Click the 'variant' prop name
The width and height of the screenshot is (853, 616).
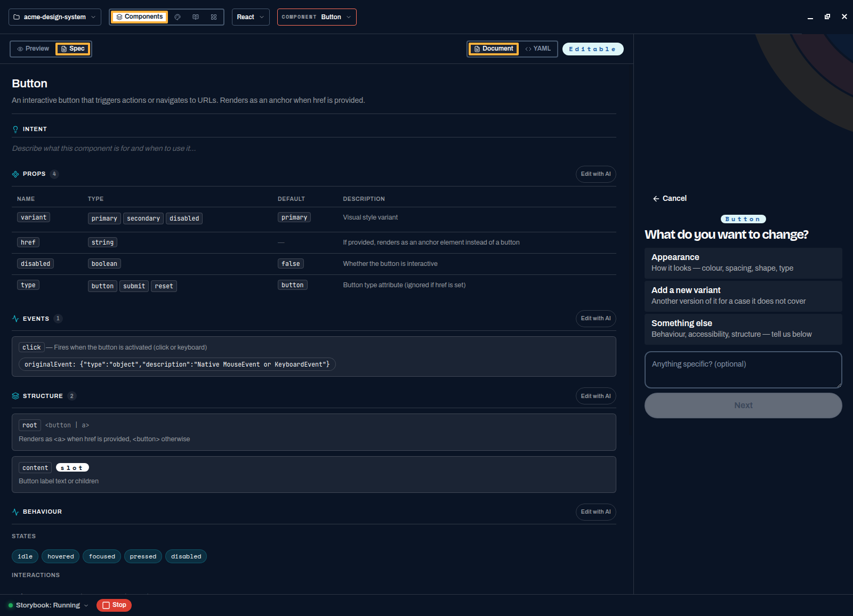click(34, 217)
